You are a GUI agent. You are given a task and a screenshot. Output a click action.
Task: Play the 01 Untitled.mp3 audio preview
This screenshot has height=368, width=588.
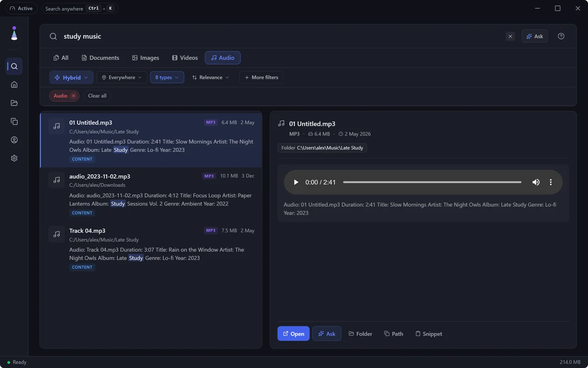pos(296,182)
